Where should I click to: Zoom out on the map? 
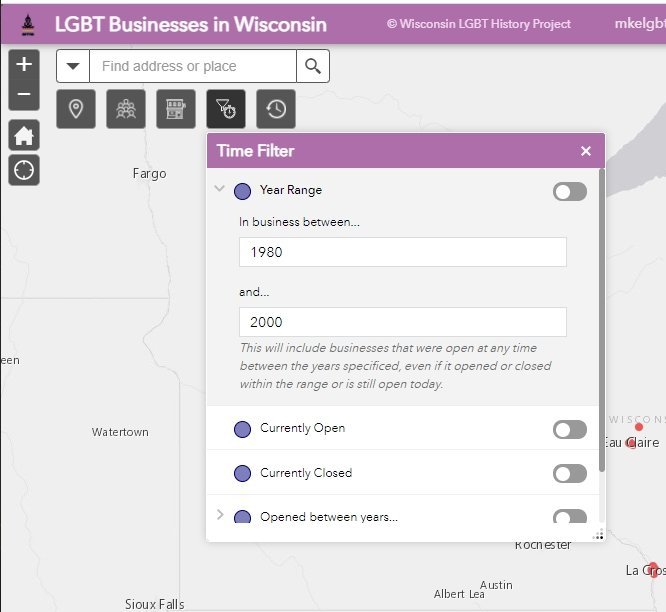coord(24,96)
